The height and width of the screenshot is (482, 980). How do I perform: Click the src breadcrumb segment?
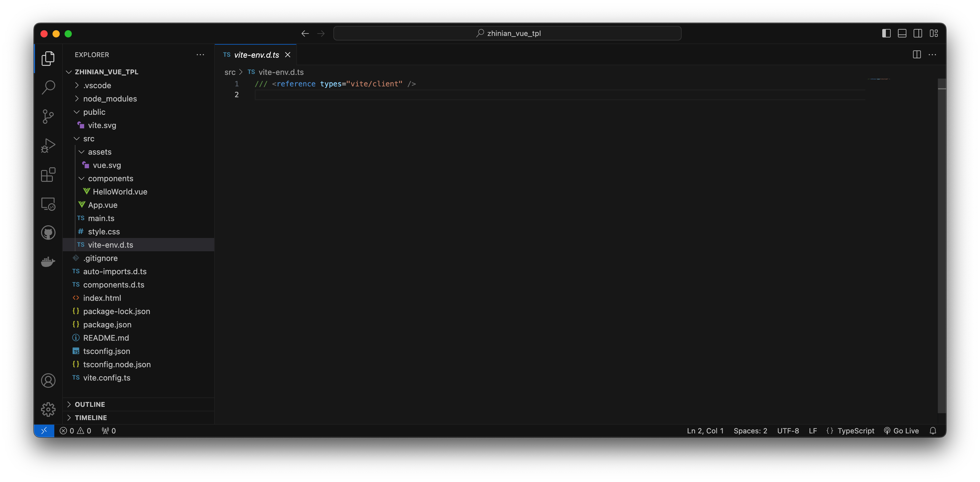[x=230, y=72]
